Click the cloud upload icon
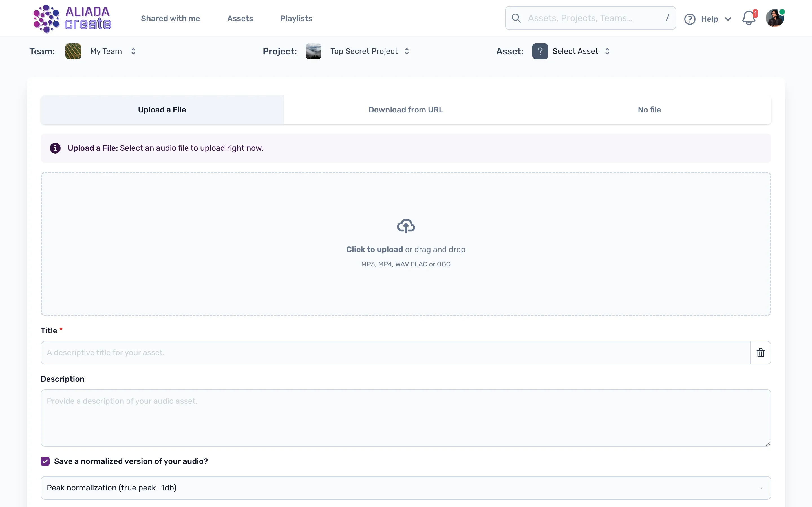812x507 pixels. click(406, 226)
